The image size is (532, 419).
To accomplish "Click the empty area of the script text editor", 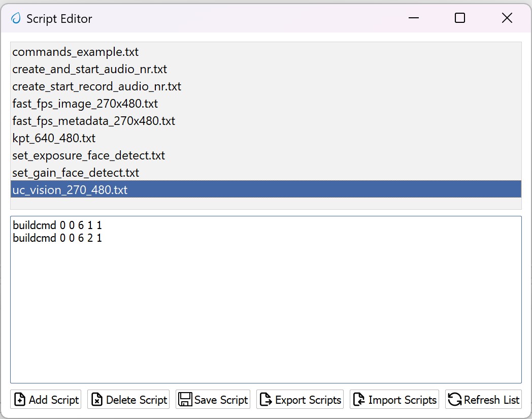I will tap(265, 315).
